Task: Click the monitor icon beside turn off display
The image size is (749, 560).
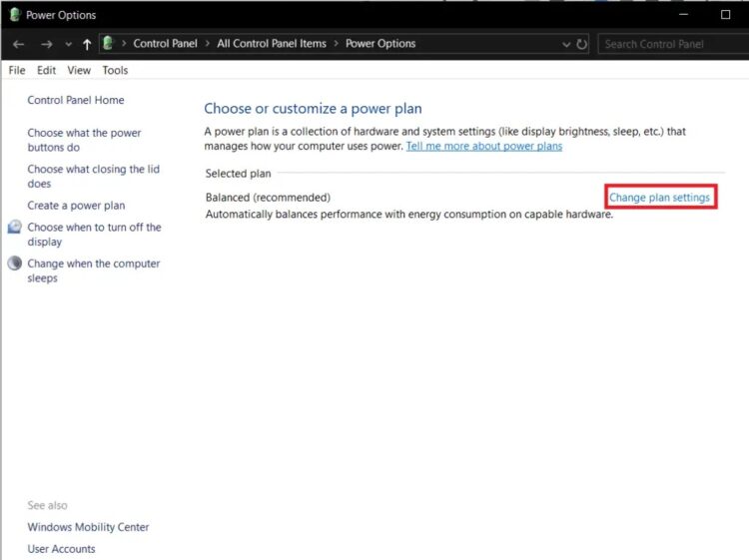Action: tap(15, 228)
